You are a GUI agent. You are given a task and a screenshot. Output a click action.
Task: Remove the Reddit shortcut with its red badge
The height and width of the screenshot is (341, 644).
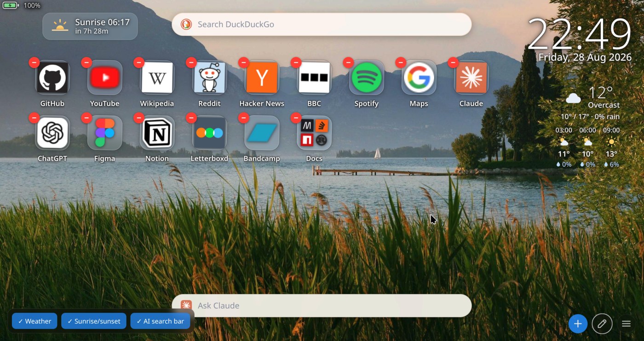point(191,63)
